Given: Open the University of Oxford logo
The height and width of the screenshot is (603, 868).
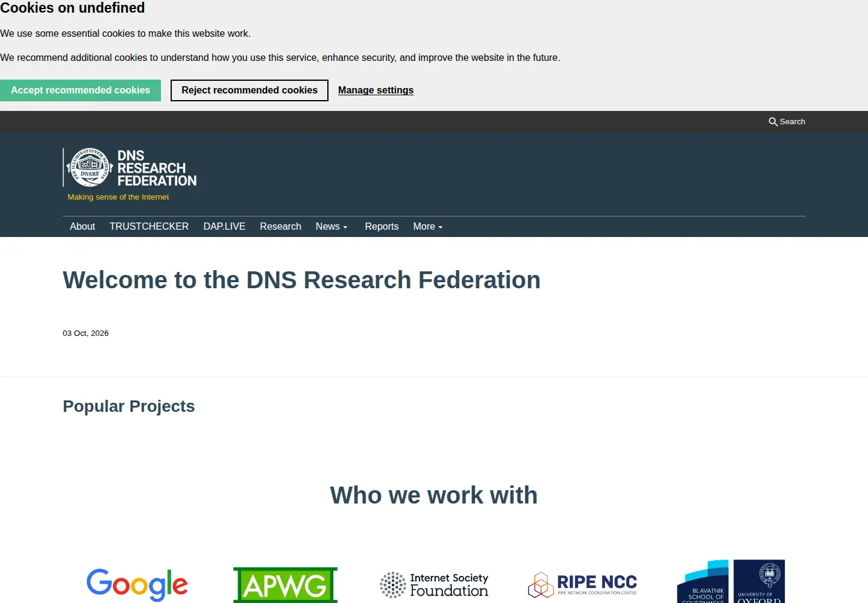Looking at the screenshot, I should [759, 581].
